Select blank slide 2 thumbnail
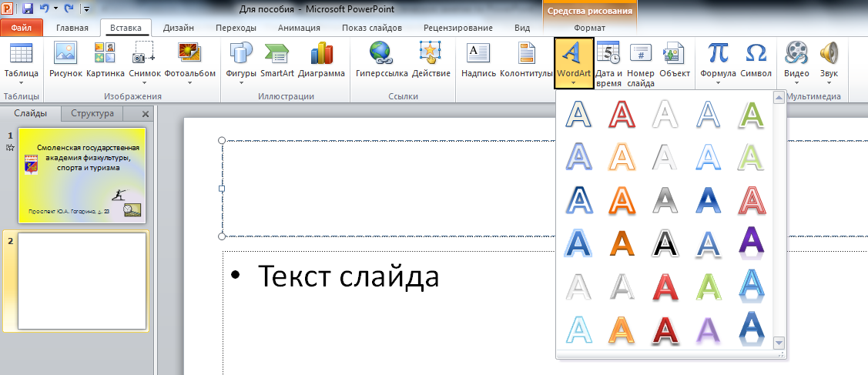 (82, 281)
